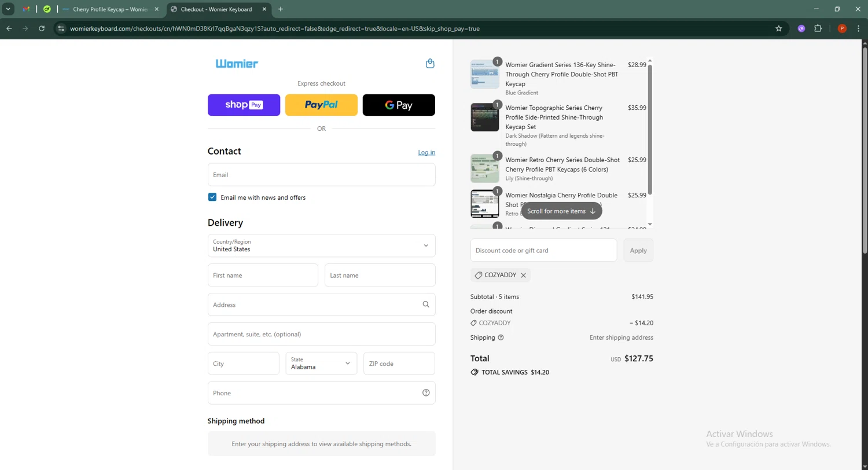This screenshot has height=470, width=868.
Task: Click the Subtotal · 5 items text
Action: tap(495, 297)
